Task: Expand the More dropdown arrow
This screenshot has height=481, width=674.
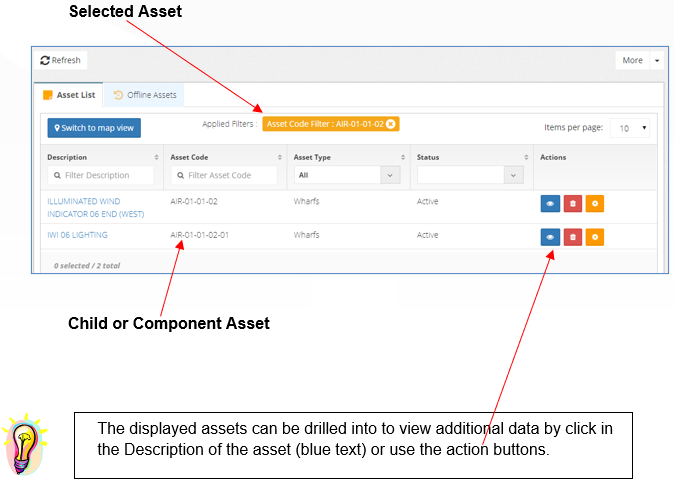Action: point(657,60)
